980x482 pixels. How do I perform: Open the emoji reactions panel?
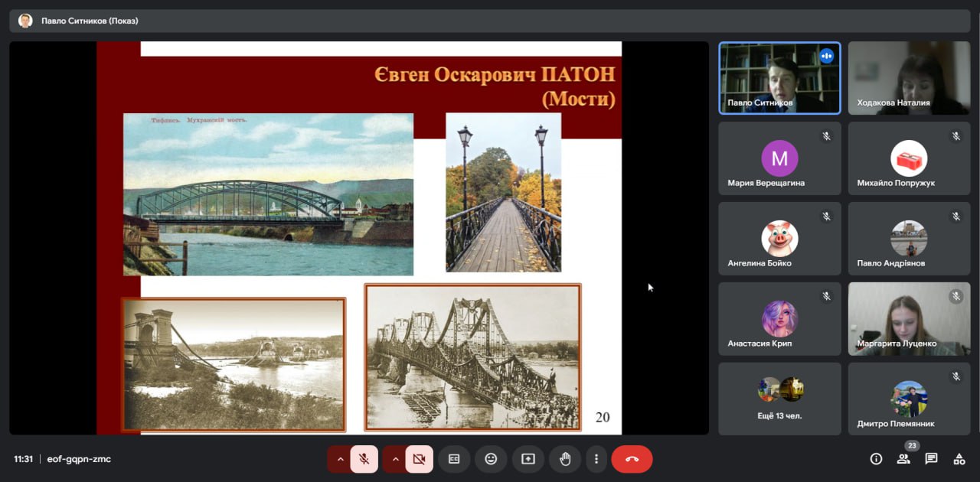491,459
